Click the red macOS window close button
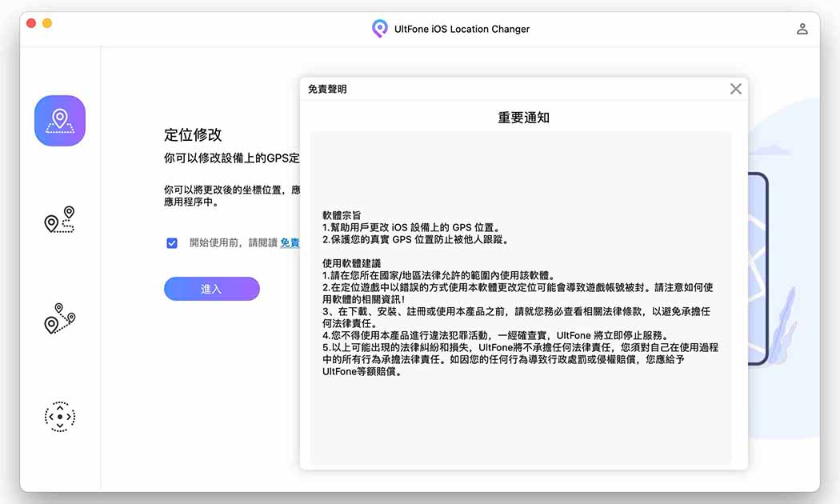 tap(31, 23)
